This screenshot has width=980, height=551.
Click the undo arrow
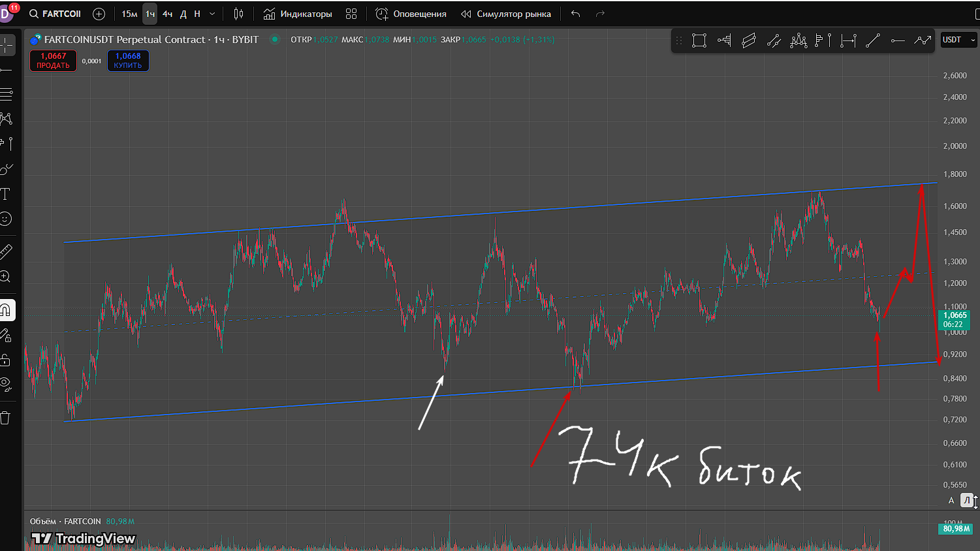pyautogui.click(x=575, y=14)
